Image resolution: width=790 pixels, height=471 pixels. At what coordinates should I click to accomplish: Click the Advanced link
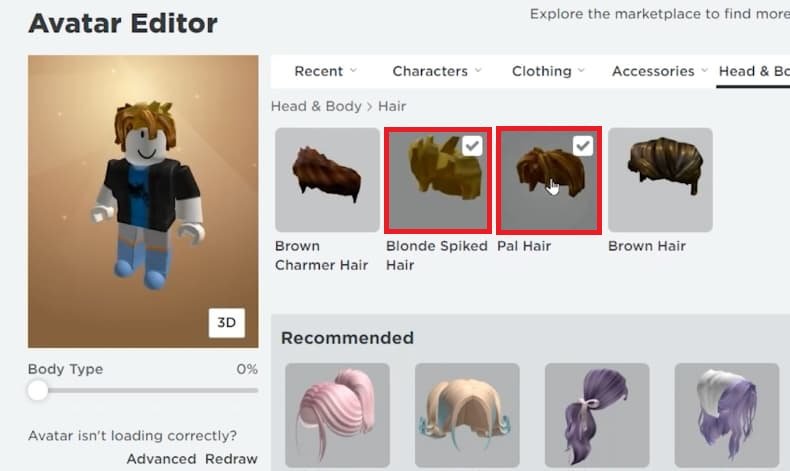coord(161,459)
